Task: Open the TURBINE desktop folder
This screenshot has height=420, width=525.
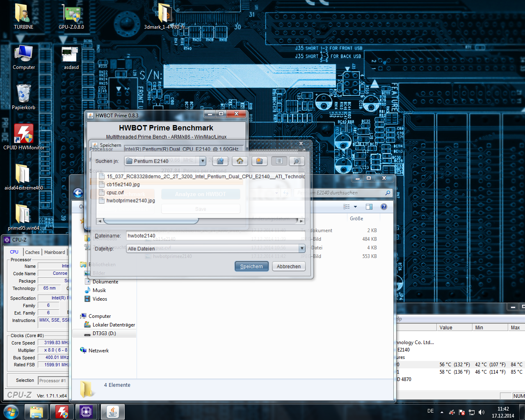Action: click(x=24, y=16)
